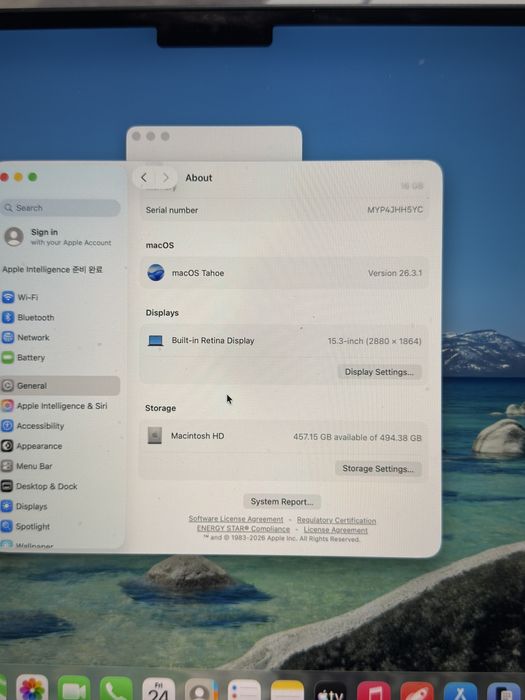Click the Search field in the sidebar

pyautogui.click(x=61, y=208)
